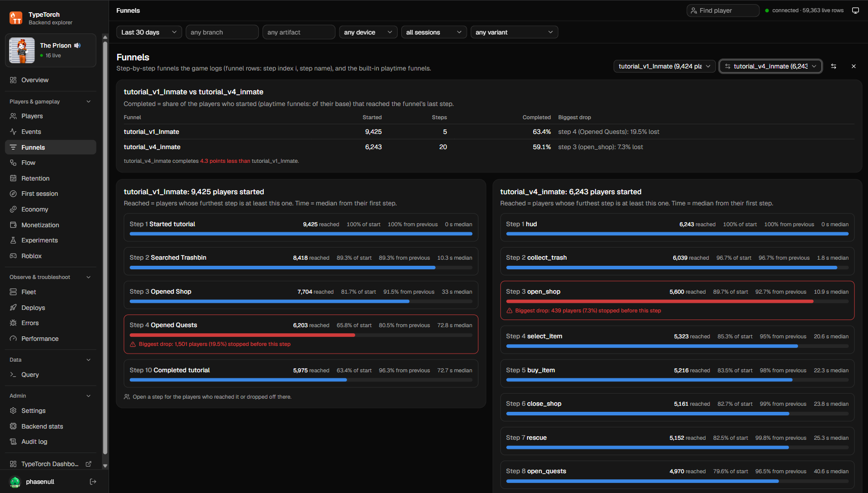Image resolution: width=868 pixels, height=493 pixels.
Task: Click the Find player search box
Action: pos(723,11)
